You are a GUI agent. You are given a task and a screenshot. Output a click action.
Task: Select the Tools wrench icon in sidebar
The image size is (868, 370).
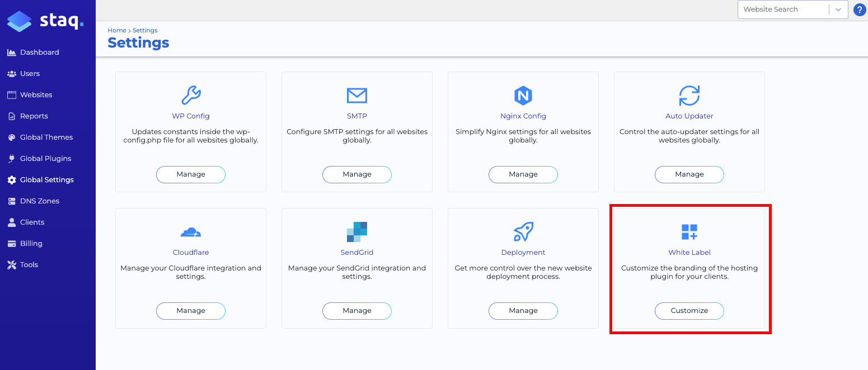coord(12,264)
